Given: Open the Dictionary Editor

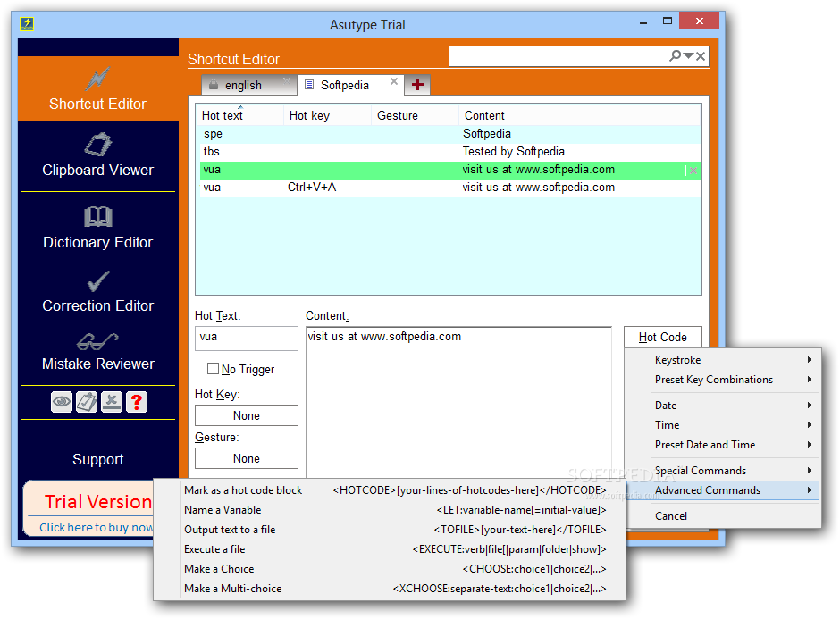Looking at the screenshot, I should 98,228.
